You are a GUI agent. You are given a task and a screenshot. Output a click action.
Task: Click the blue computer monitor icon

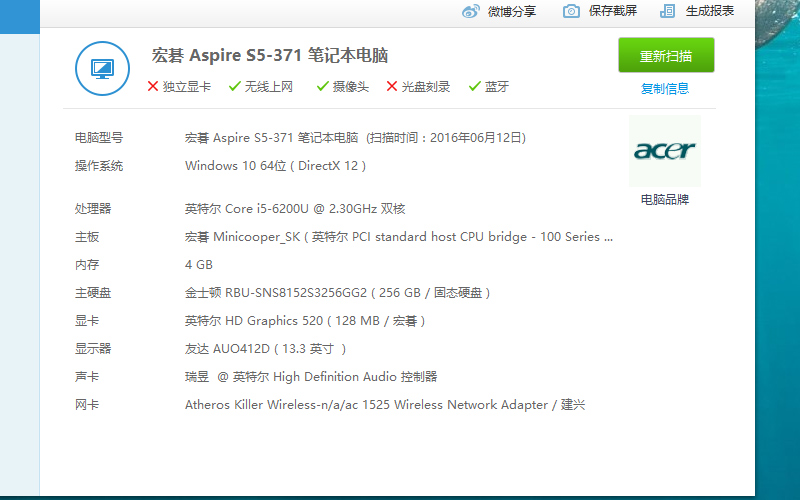[103, 68]
